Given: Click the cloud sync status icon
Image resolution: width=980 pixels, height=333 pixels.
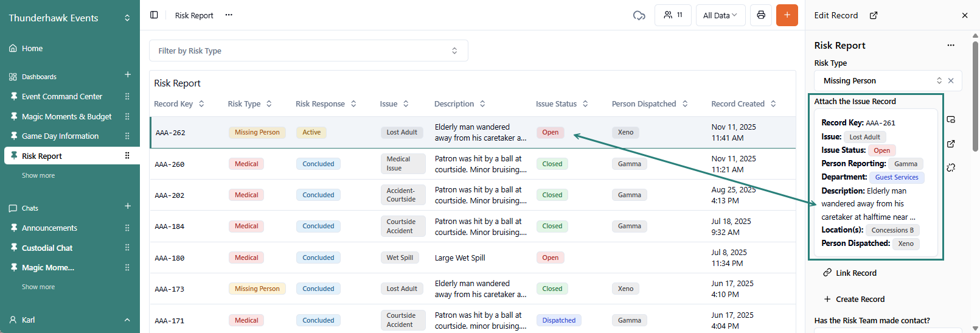Looking at the screenshot, I should click(639, 15).
